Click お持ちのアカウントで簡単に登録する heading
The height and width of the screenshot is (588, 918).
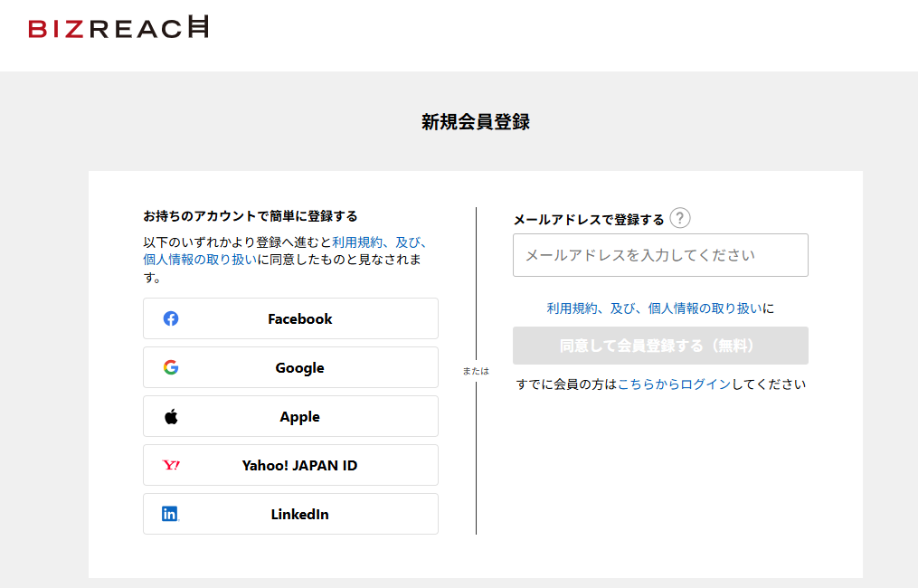pos(251,216)
